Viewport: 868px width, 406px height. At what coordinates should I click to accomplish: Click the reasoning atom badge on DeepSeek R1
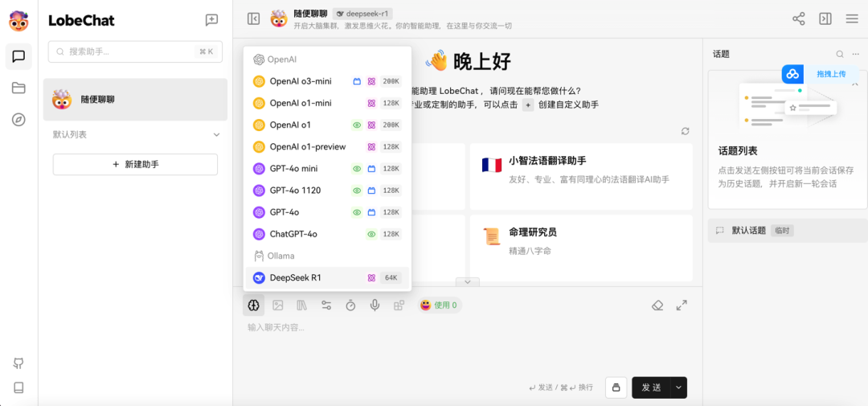click(371, 277)
